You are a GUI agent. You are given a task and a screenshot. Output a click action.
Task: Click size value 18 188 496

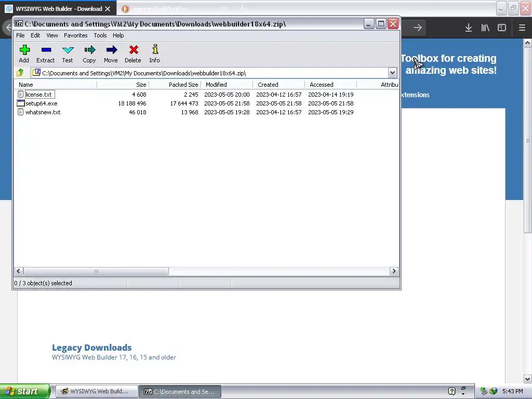point(132,103)
